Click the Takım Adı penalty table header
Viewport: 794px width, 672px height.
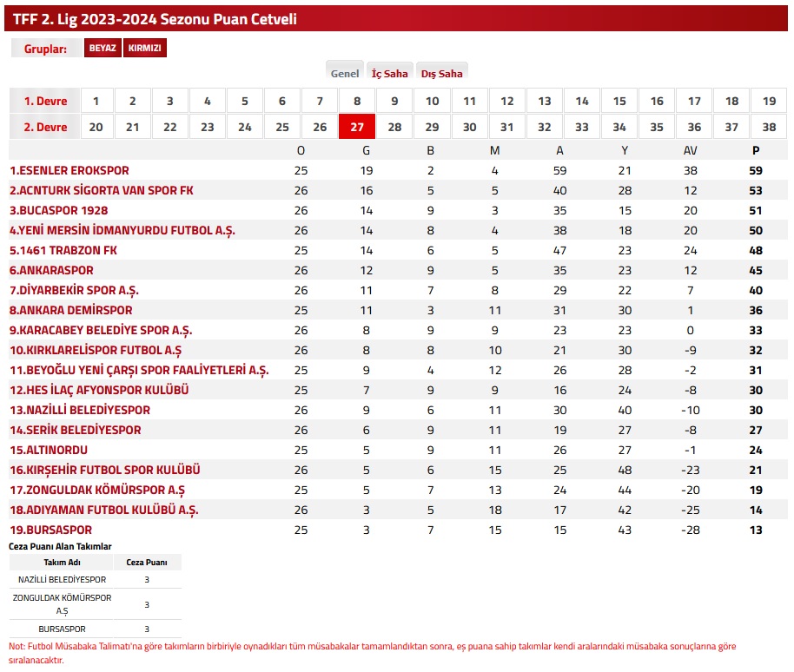click(x=62, y=563)
